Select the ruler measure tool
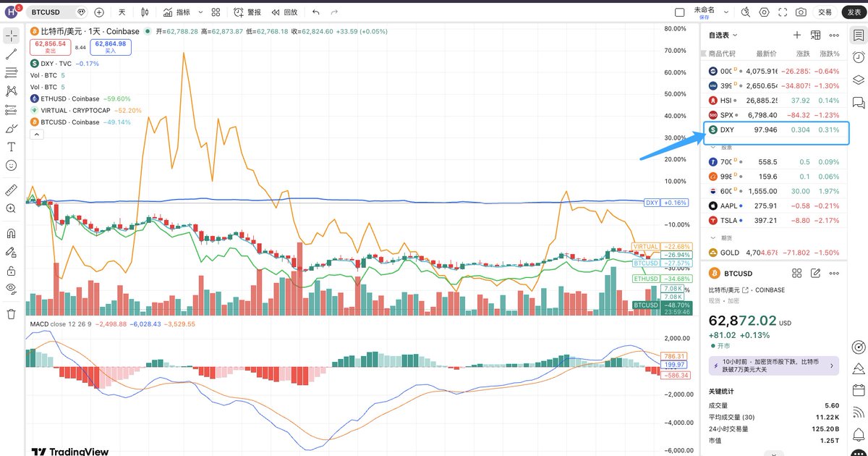 pos(11,190)
